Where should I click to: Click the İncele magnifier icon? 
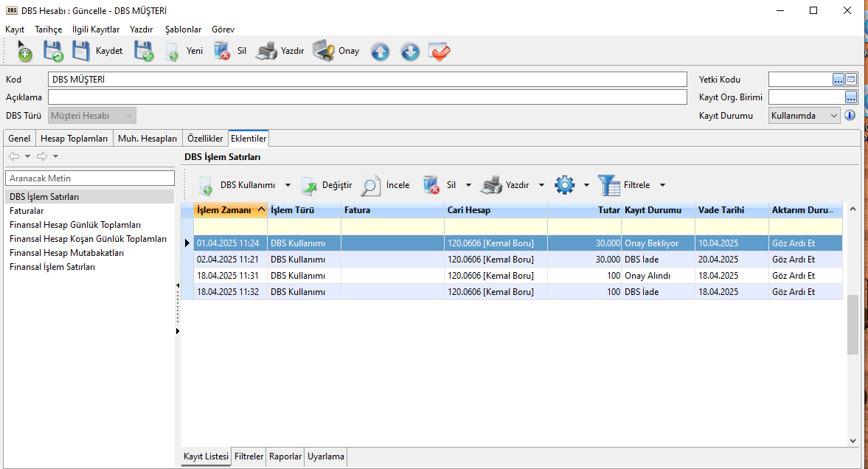tap(370, 186)
